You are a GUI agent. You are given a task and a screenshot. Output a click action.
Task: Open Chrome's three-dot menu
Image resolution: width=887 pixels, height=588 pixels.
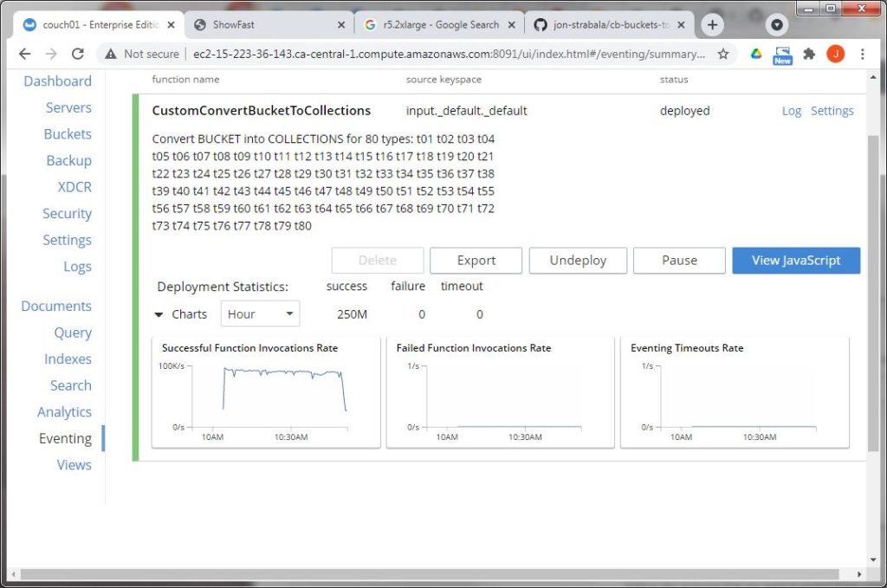863,54
